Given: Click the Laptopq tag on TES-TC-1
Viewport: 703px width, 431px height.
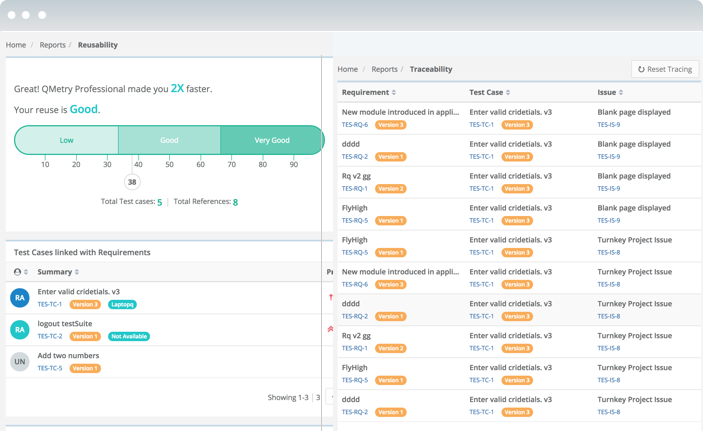Looking at the screenshot, I should pyautogui.click(x=122, y=305).
